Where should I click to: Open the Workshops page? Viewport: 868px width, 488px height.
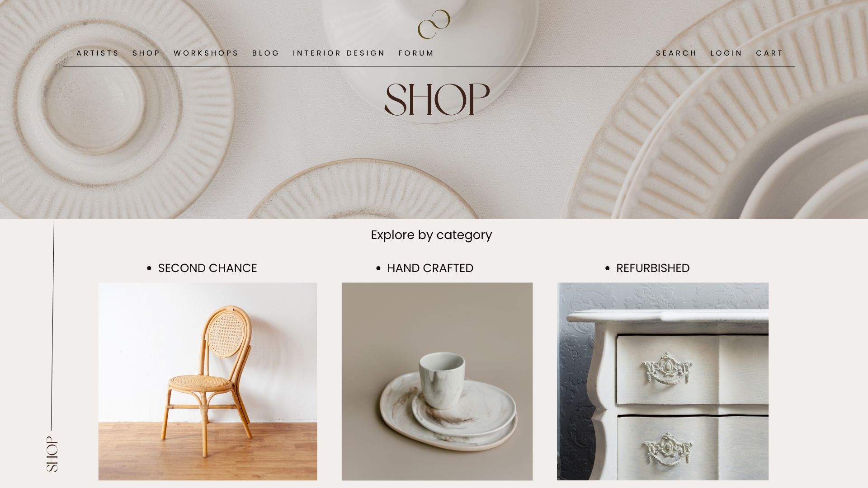click(x=206, y=53)
